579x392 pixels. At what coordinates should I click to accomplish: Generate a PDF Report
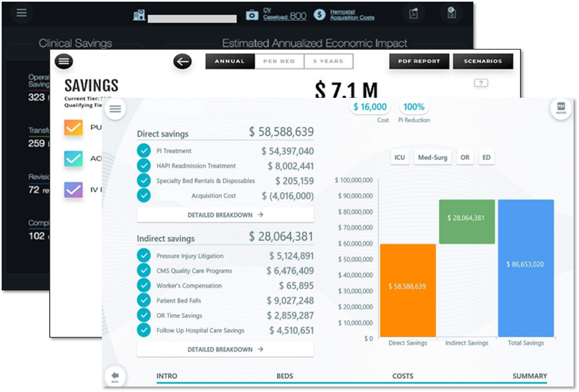(x=419, y=61)
